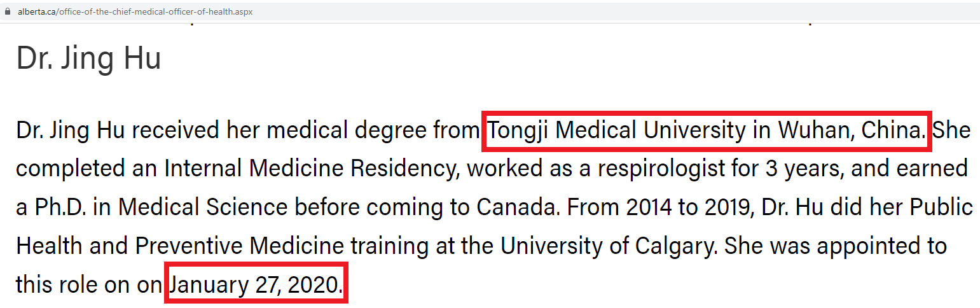
Task: Click the red-boxed "Tongji Medical University" text
Action: coord(616,131)
